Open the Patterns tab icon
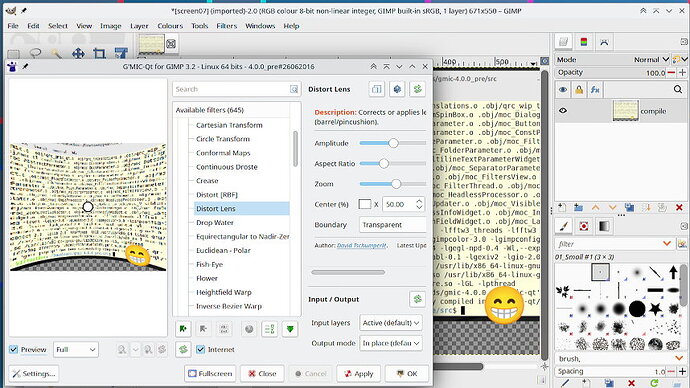Screen dimensions: 690x388 [x=584, y=226]
